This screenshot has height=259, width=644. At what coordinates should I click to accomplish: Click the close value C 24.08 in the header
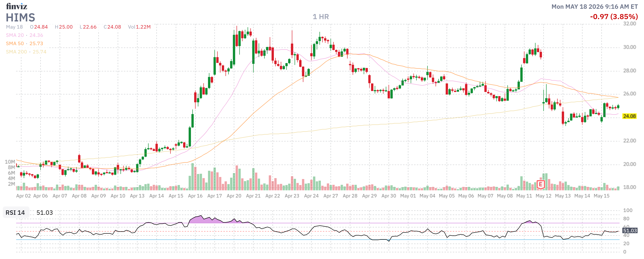112,27
